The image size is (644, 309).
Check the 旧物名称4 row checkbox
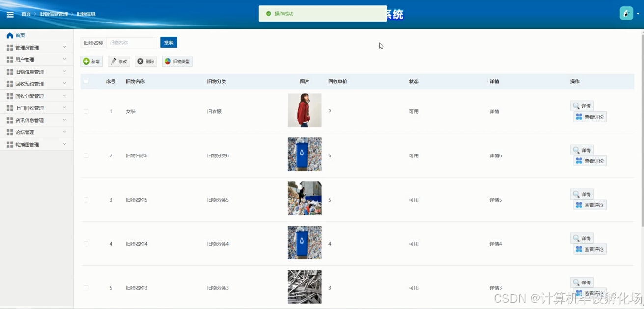[86, 244]
